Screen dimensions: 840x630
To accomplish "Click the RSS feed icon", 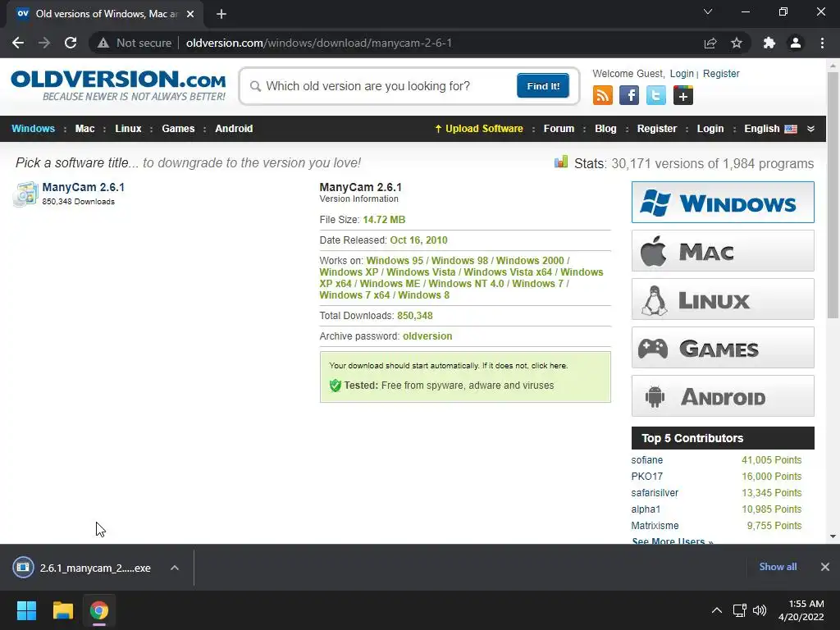I will pyautogui.click(x=603, y=96).
